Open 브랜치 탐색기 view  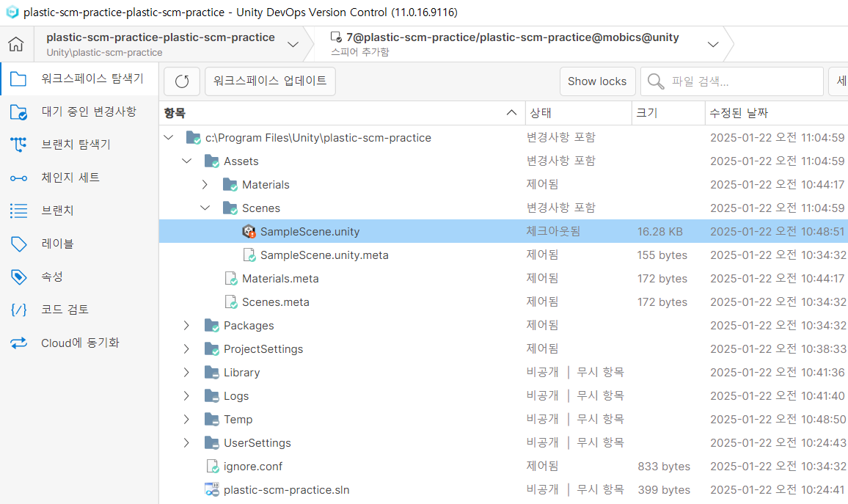coord(79,145)
